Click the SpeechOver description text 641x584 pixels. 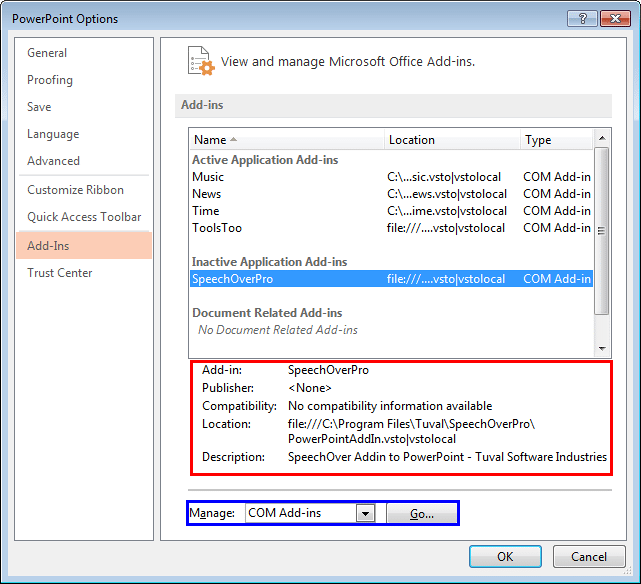click(x=447, y=457)
